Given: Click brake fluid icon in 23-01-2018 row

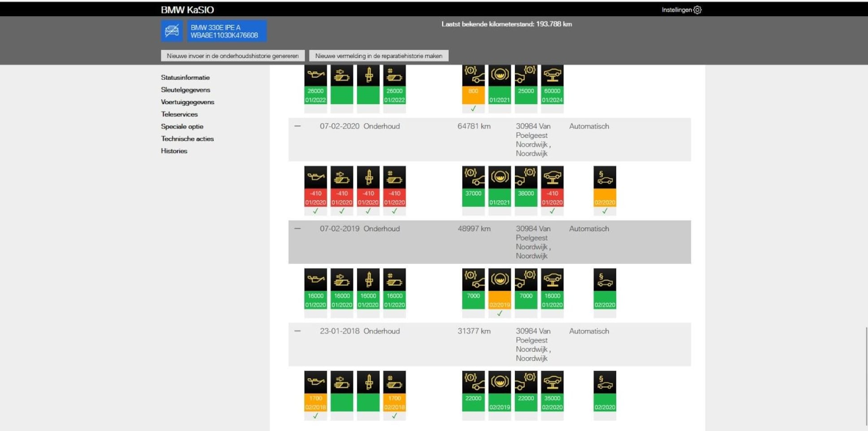Looking at the screenshot, I should 500,382.
